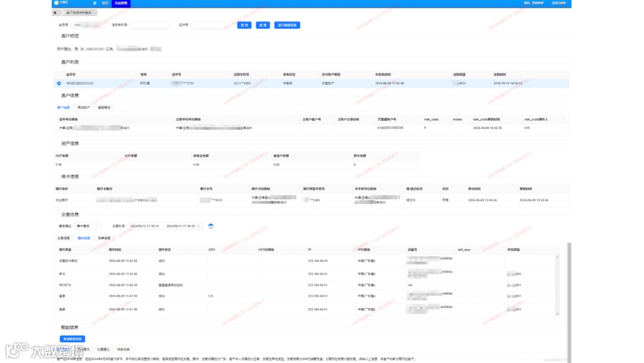Click the blue 重置 button
The height and width of the screenshot is (363, 644).
tap(263, 25)
